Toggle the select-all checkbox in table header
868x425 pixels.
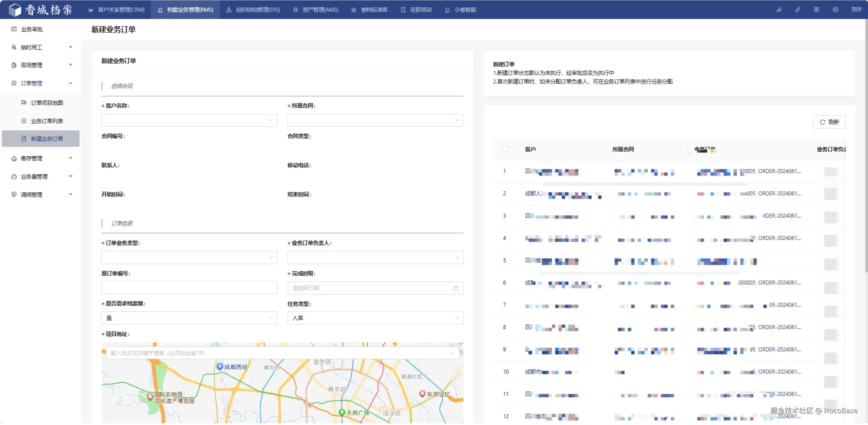tap(506, 150)
